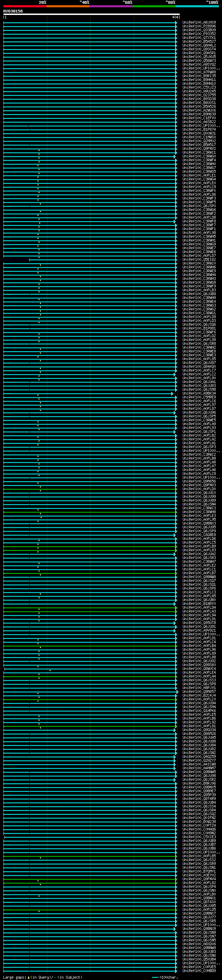Select the UniRef100_B8RJ96 label
The width and height of the screenshot is (222, 980).
coord(199,783)
